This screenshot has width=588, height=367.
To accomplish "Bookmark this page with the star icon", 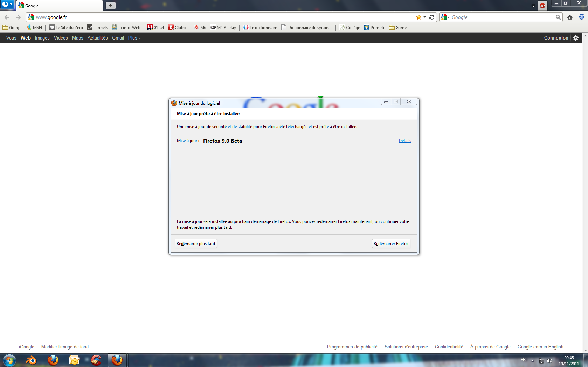I will point(419,17).
